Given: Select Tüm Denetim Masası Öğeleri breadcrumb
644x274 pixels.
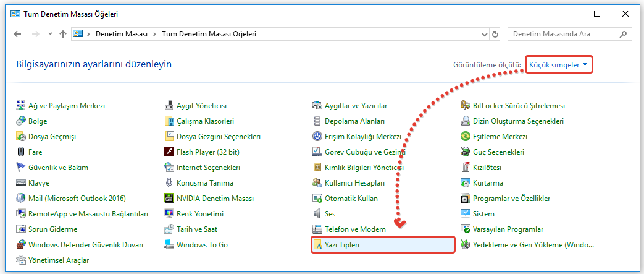Looking at the screenshot, I should (x=209, y=35).
